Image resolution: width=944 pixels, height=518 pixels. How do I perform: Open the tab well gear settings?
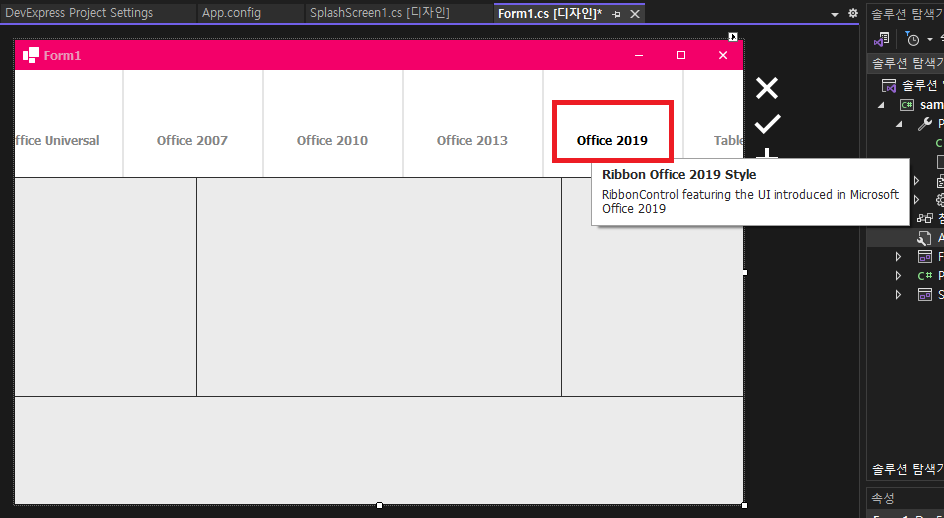(x=853, y=13)
